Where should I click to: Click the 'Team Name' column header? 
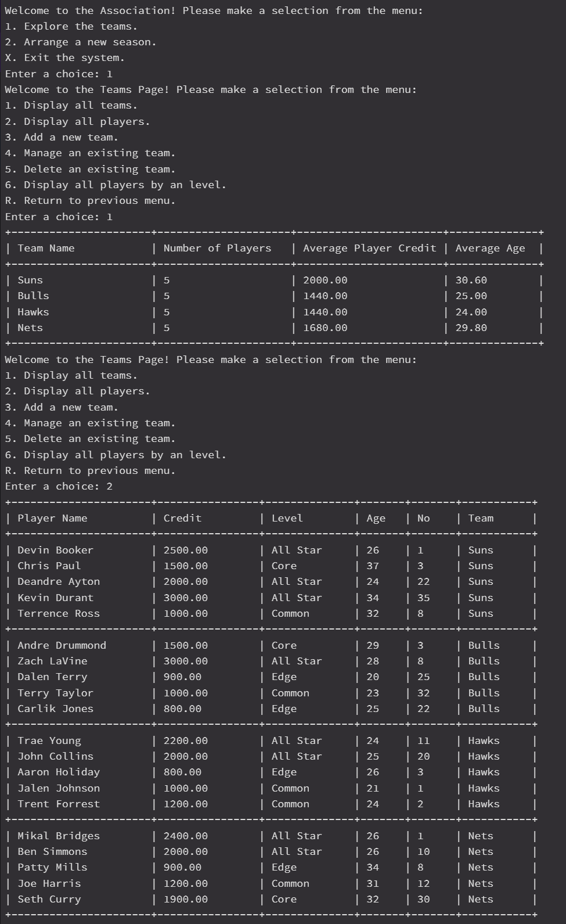[46, 248]
